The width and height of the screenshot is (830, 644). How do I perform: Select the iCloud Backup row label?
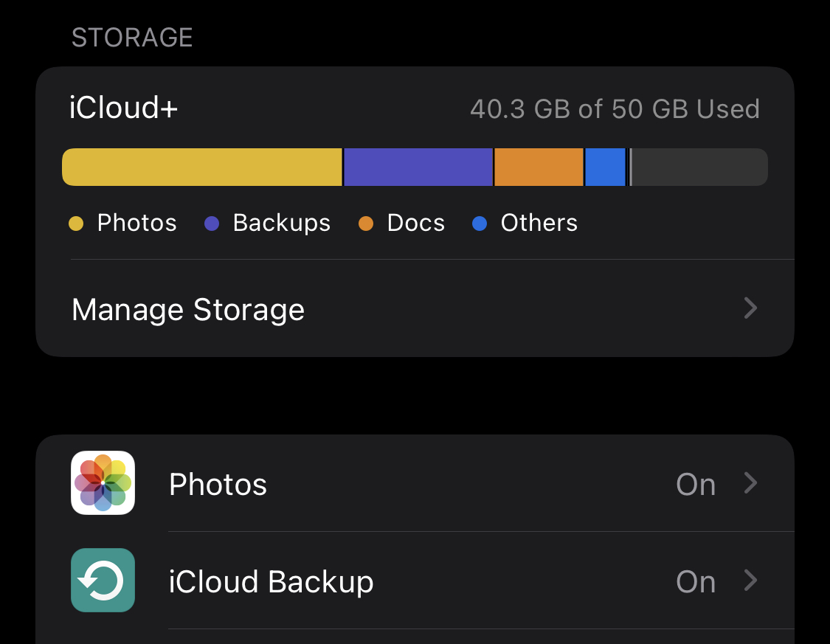(x=271, y=582)
